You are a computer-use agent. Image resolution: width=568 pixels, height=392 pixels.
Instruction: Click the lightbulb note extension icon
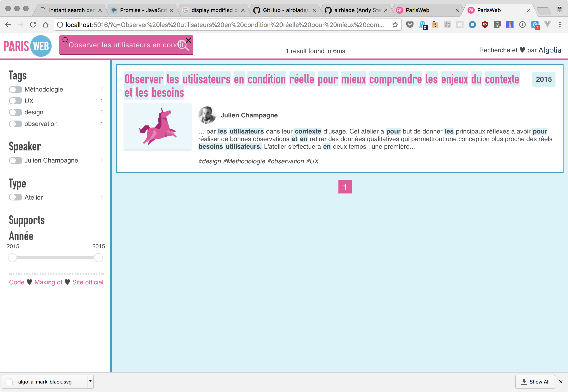pos(497,25)
